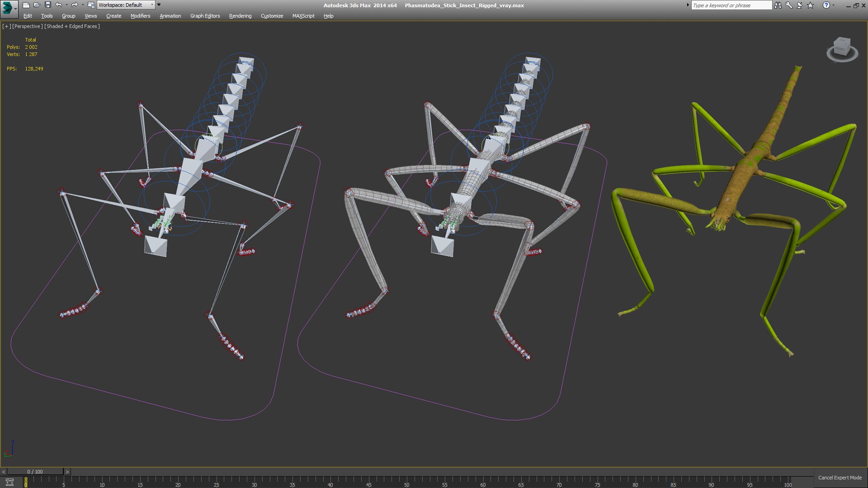Click the binoculars search icon
The image size is (868, 488).
click(x=778, y=5)
